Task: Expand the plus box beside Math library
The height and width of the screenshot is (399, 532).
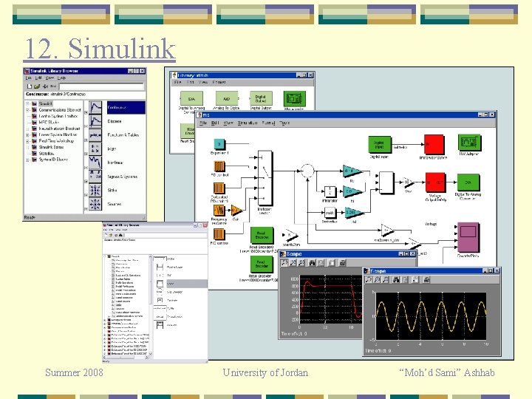Action: point(86,154)
